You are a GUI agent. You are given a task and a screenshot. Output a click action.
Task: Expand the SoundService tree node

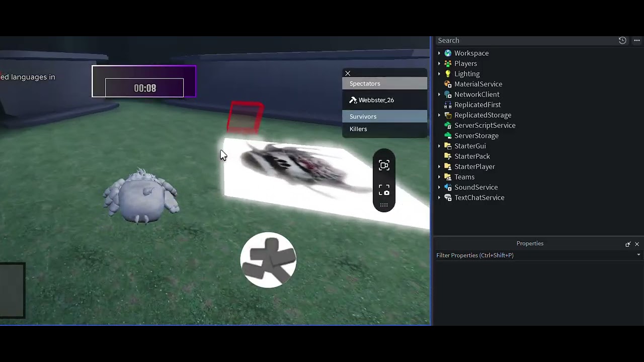tap(439, 187)
